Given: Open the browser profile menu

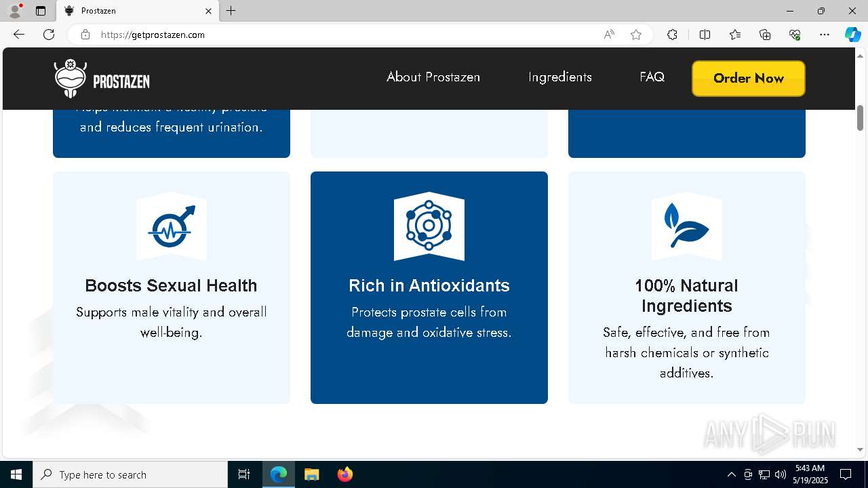Looking at the screenshot, I should click(15, 11).
